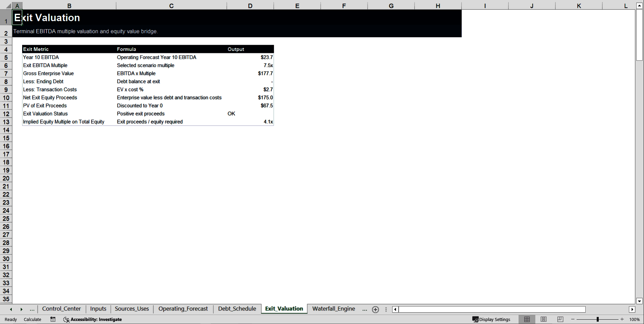Switch to Normal view
644x324 pixels.
tap(527, 319)
